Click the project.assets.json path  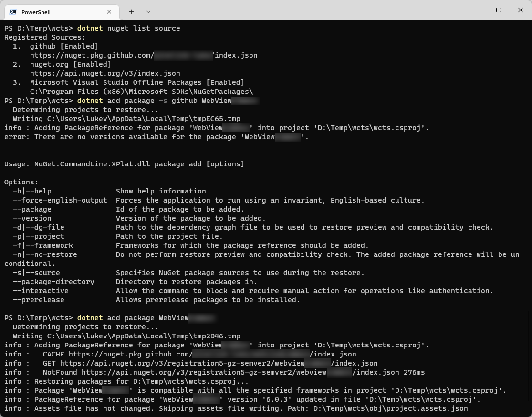point(390,408)
